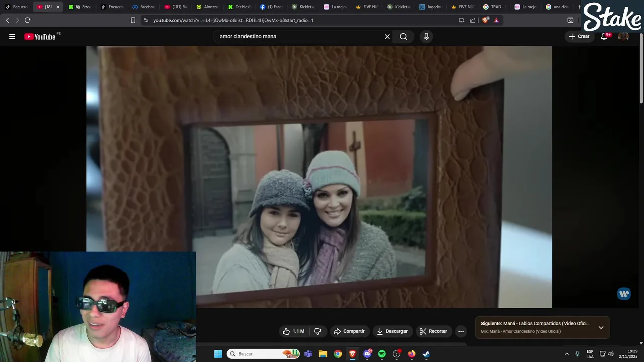Screen dimensions: 644x362
Task: Reload the current page
Action: (27, 20)
